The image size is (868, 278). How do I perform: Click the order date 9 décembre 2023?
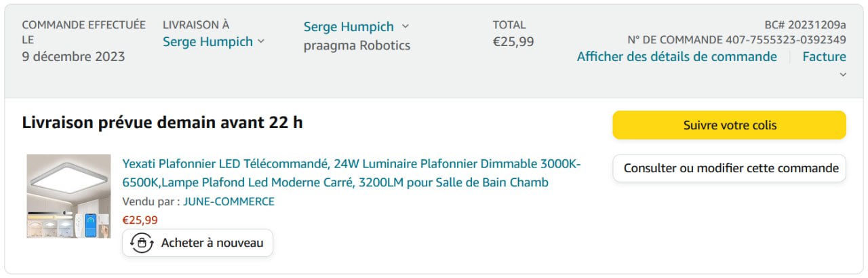(73, 56)
